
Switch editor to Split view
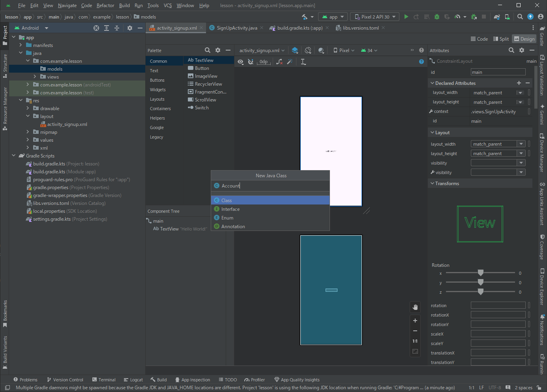[x=501, y=39]
